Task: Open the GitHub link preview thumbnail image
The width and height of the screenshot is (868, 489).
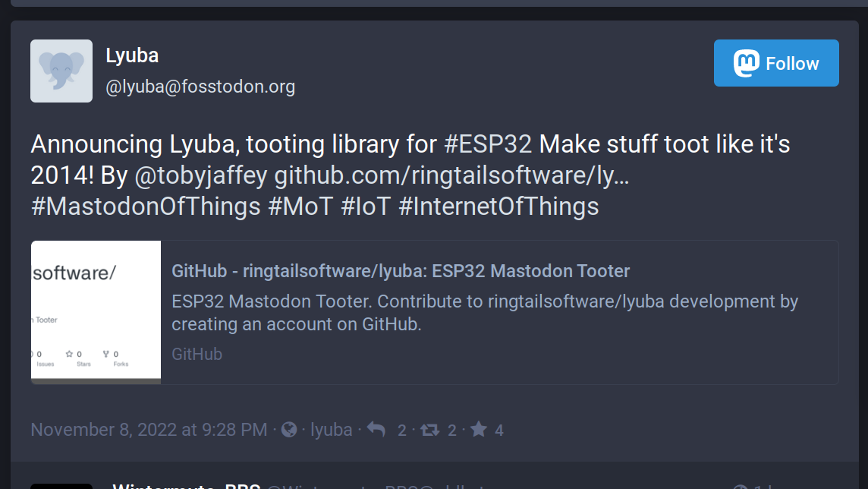Action: click(x=96, y=312)
